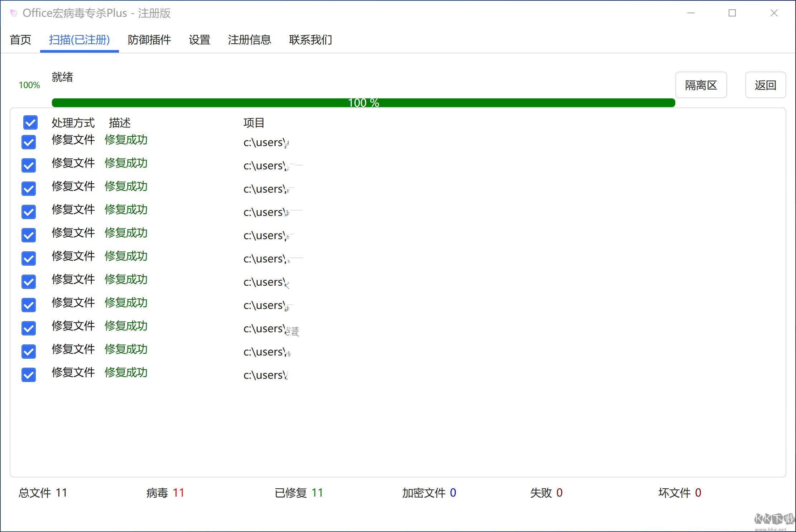Open the 设置 tab
This screenshot has height=532, width=796.
click(200, 40)
